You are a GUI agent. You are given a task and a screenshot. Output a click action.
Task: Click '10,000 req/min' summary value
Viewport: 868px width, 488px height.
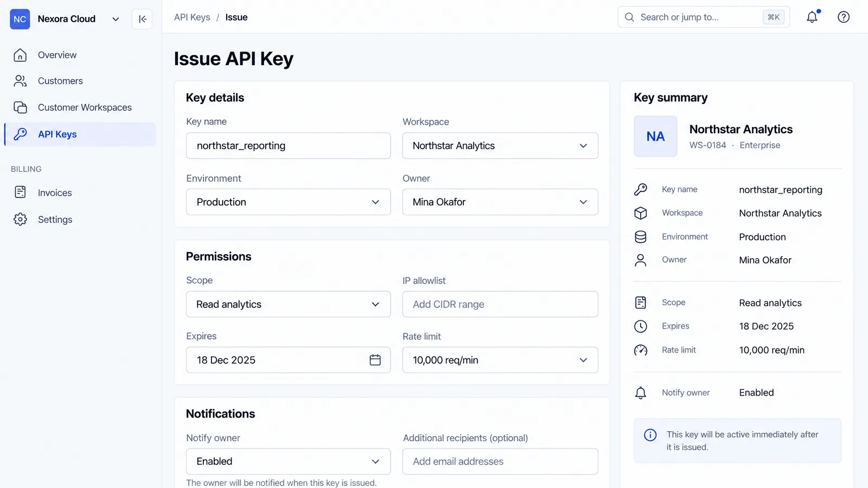tap(771, 350)
